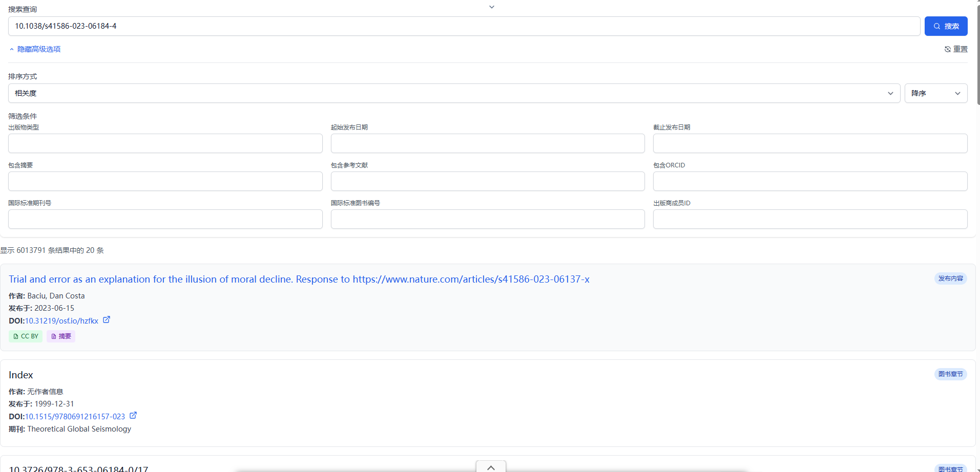Open external link icon next to DOI 10.31219/osf.io/hzfkx
This screenshot has height=472, width=980.
click(107, 319)
